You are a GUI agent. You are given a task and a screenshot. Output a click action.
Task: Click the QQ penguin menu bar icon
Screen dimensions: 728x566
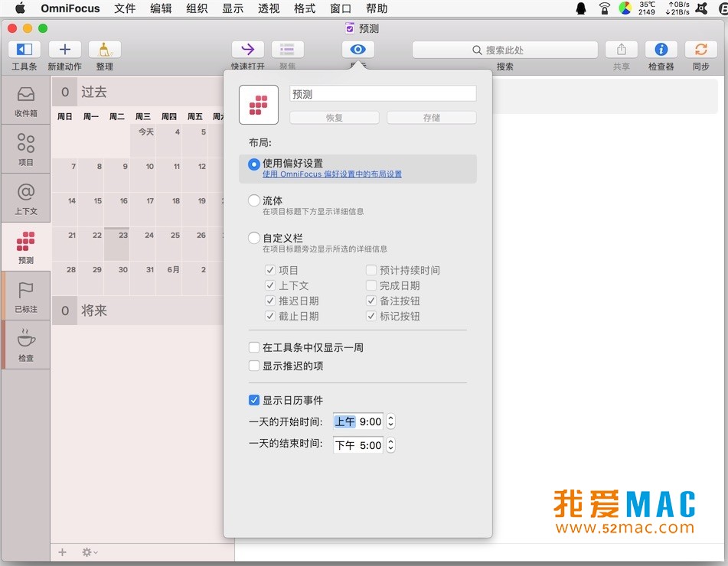[x=581, y=8]
